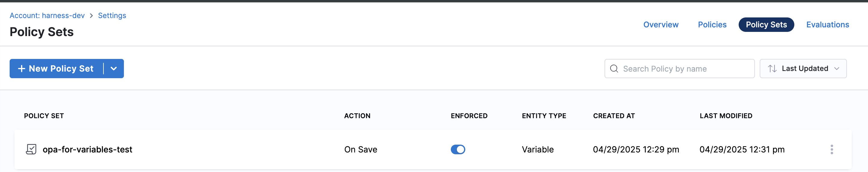868x172 pixels.
Task: Click the Last Modified column header
Action: tap(726, 116)
